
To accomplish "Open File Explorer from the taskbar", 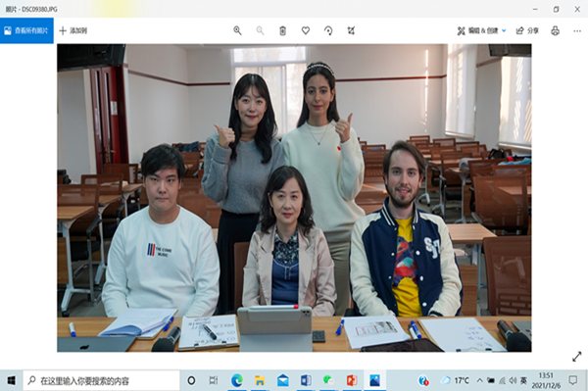I will point(260,381).
